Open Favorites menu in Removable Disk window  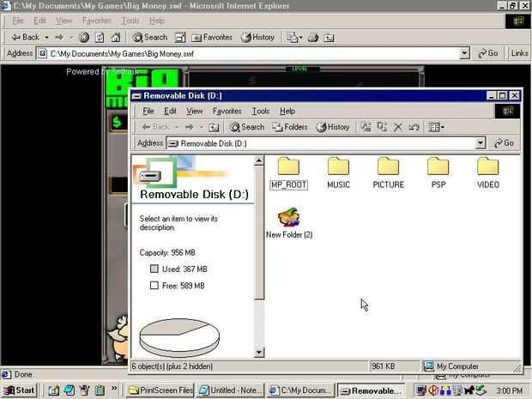[227, 112]
